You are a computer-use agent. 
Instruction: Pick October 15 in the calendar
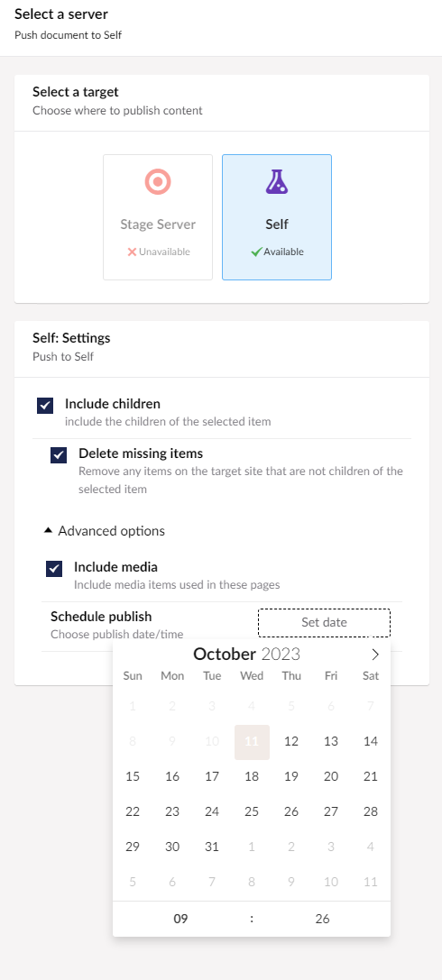point(133,777)
